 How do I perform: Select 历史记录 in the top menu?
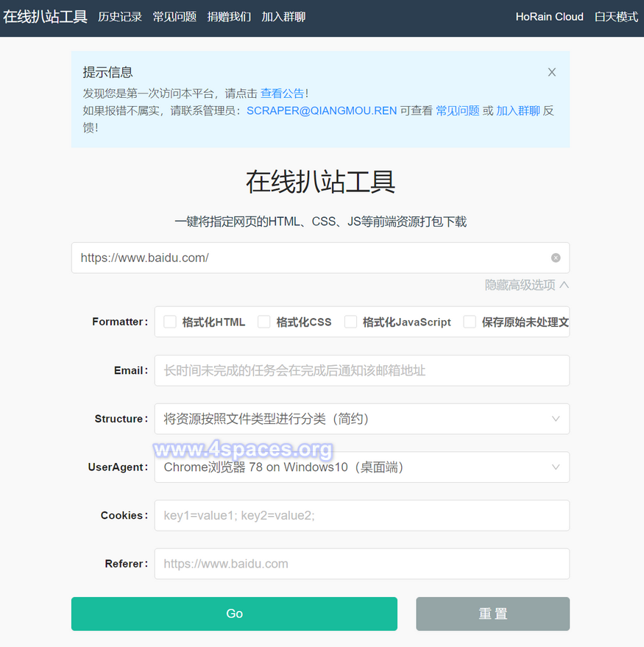120,16
